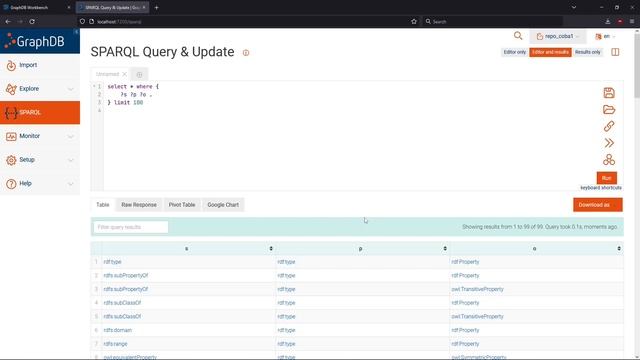Toggle vertical layout orientation icon
The image size is (640, 360).
coord(615,52)
